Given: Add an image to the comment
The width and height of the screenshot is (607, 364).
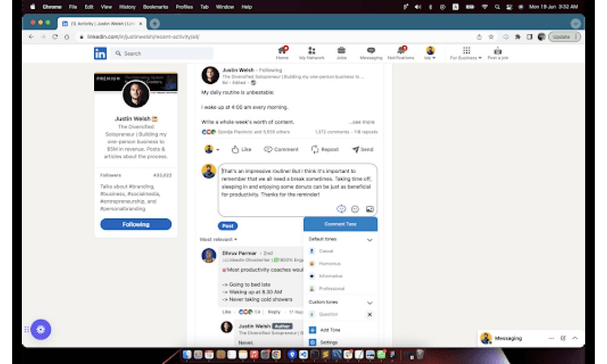Looking at the screenshot, I should (x=370, y=209).
